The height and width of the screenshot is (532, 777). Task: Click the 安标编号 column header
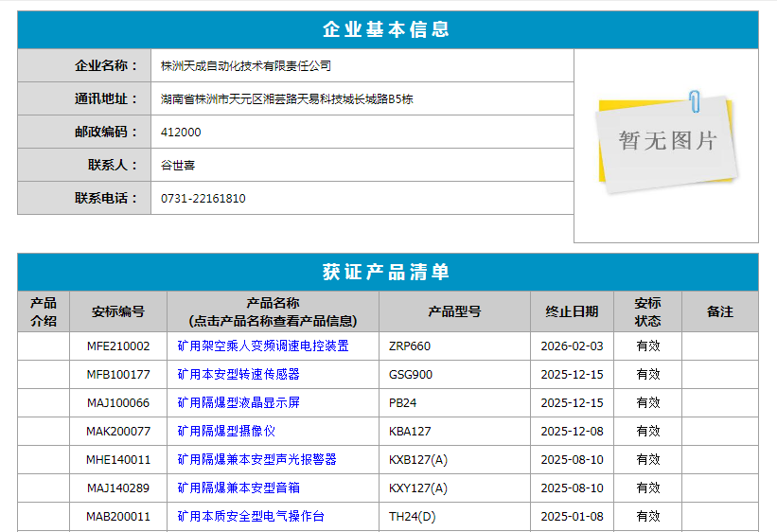pyautogui.click(x=118, y=311)
